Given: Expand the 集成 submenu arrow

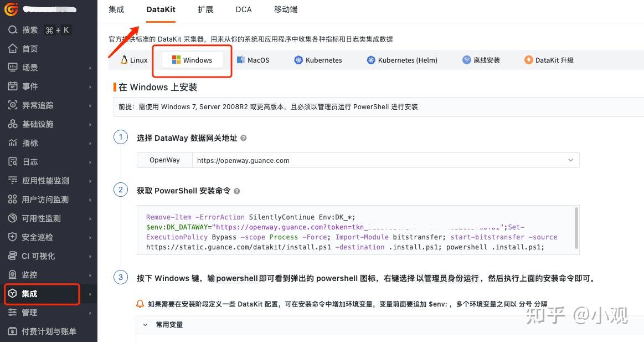Looking at the screenshot, I should [x=90, y=294].
